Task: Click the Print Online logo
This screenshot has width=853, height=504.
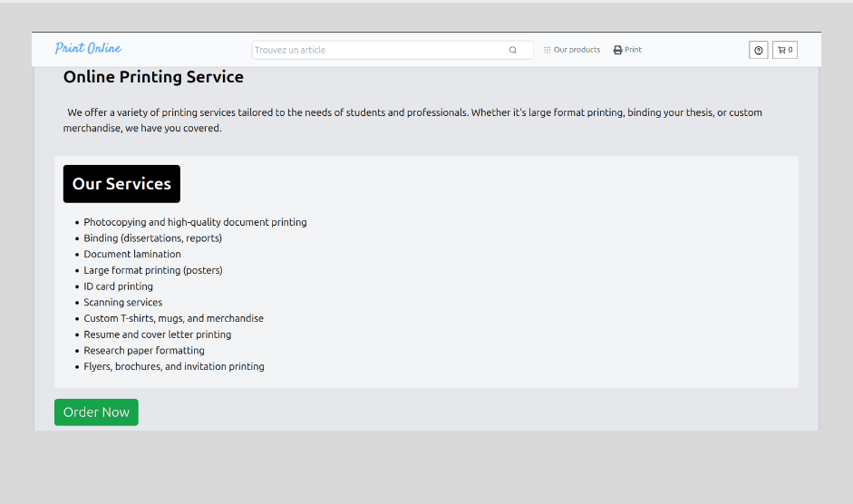Action: (x=88, y=49)
